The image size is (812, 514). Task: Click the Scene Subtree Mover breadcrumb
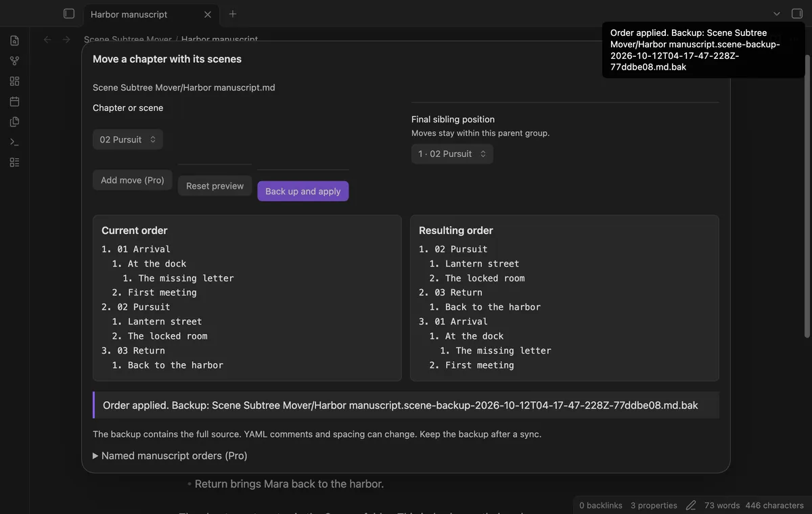128,39
